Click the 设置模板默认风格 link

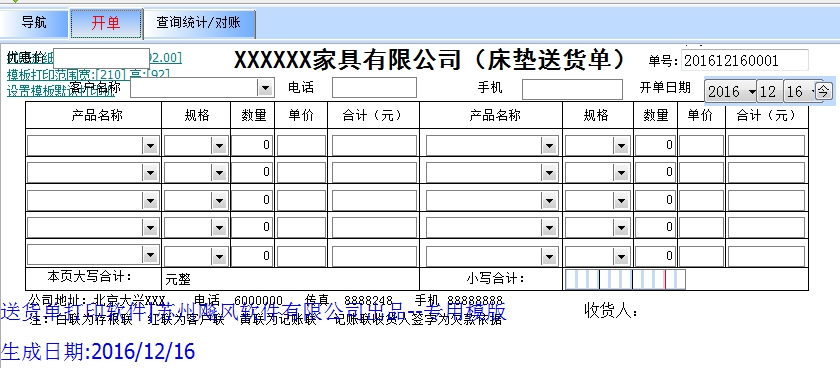pyautogui.click(x=61, y=91)
